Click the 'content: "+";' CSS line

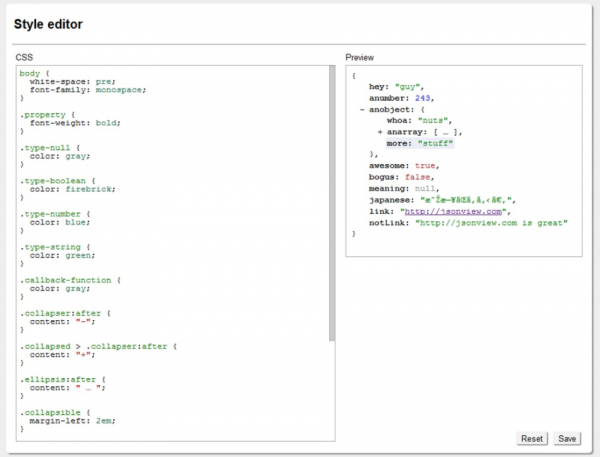pyautogui.click(x=62, y=355)
